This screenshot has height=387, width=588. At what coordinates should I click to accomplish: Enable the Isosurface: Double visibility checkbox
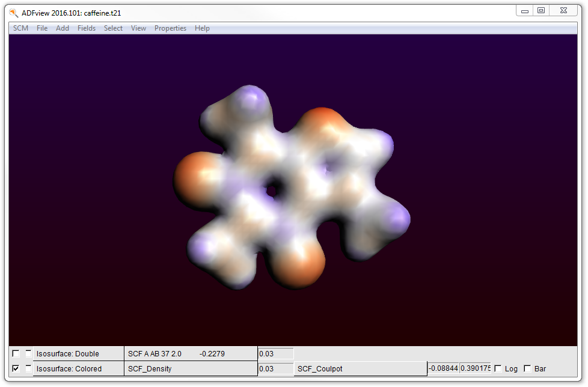(16, 353)
